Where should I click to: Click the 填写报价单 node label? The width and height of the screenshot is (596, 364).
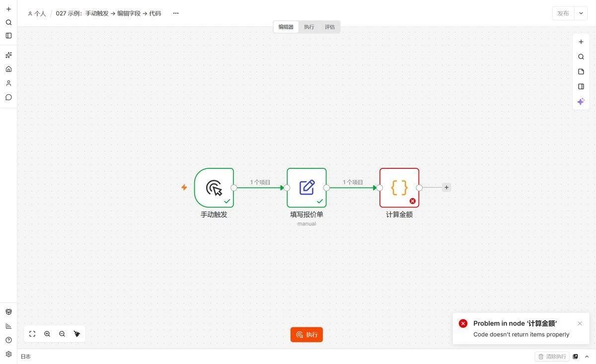tap(306, 215)
